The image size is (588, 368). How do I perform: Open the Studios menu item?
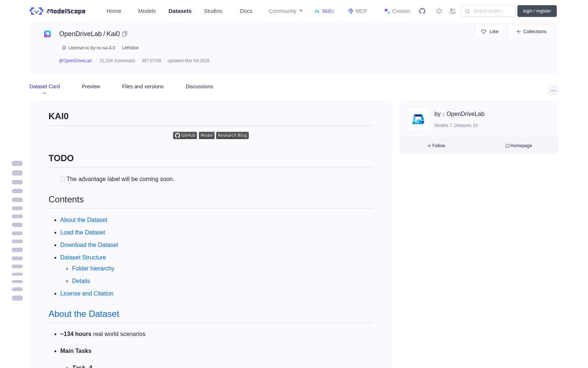(x=213, y=11)
